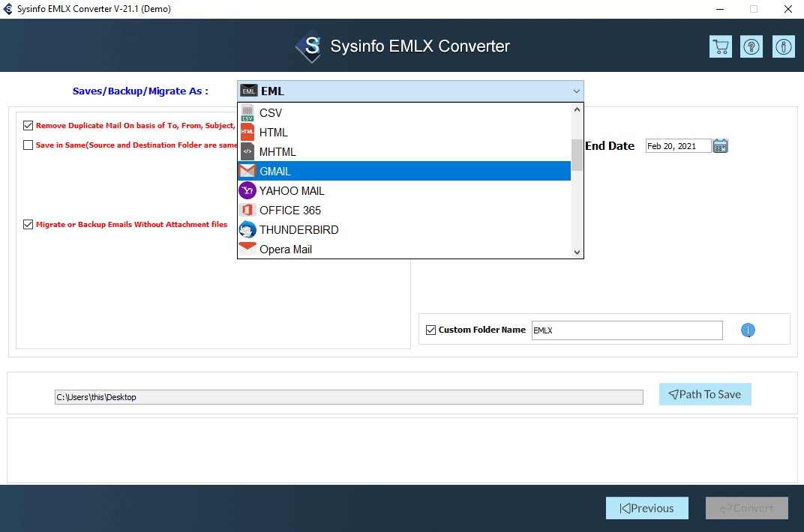The width and height of the screenshot is (804, 532).
Task: Open the shopping cart purchase icon
Action: pyautogui.click(x=721, y=46)
